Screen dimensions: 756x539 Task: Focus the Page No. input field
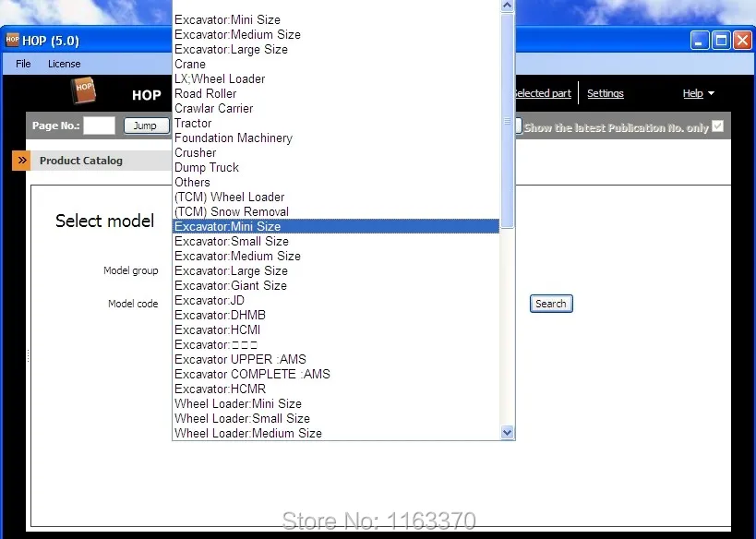coord(100,126)
